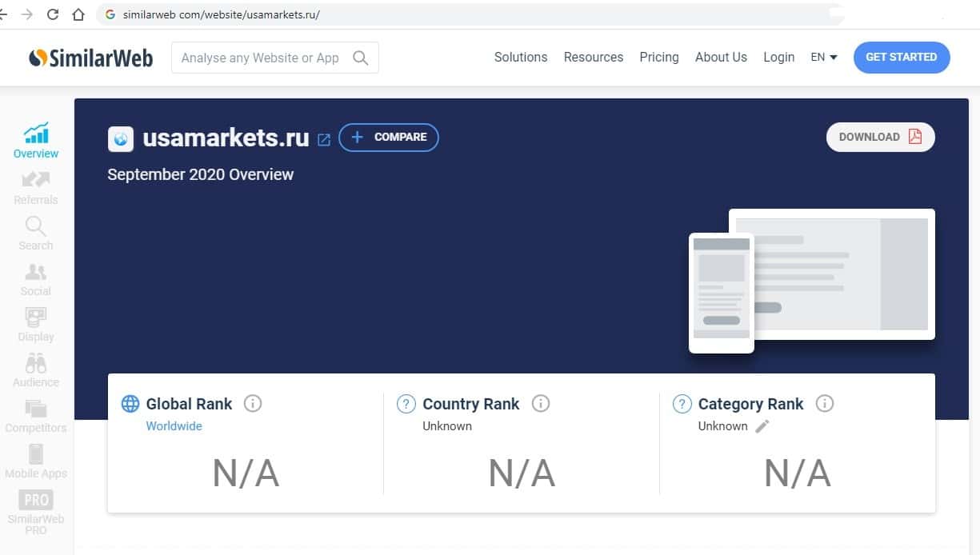Click the external link icon beside usamarkets.ru
980x555 pixels.
click(324, 139)
